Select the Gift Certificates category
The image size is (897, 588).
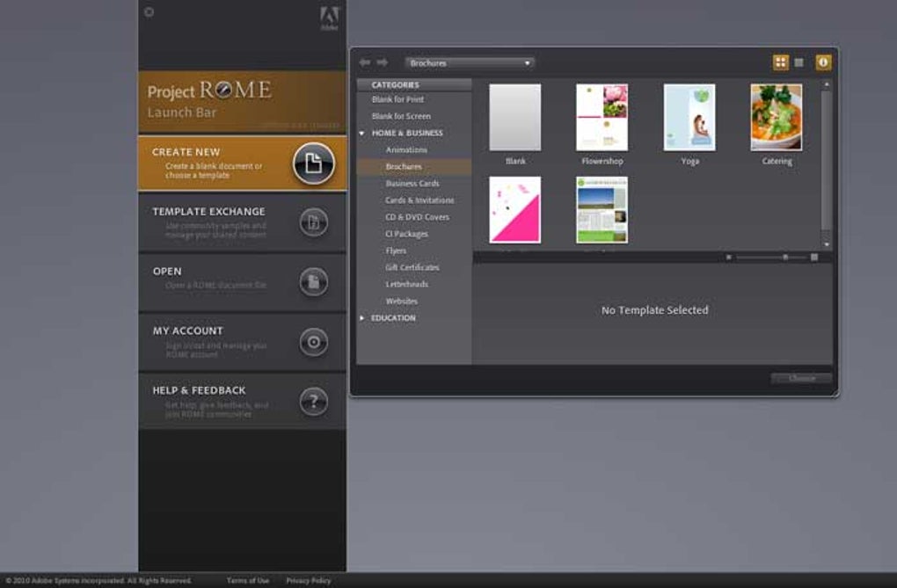tap(412, 268)
